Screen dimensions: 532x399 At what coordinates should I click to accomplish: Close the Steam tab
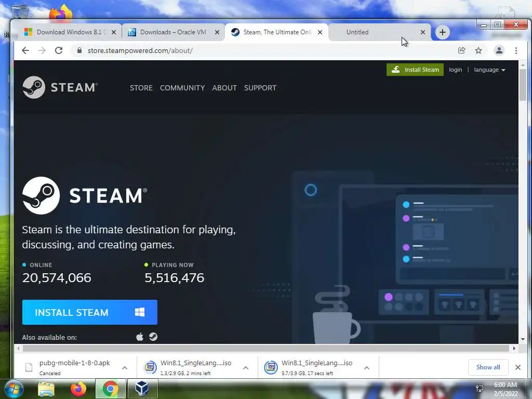(x=320, y=32)
